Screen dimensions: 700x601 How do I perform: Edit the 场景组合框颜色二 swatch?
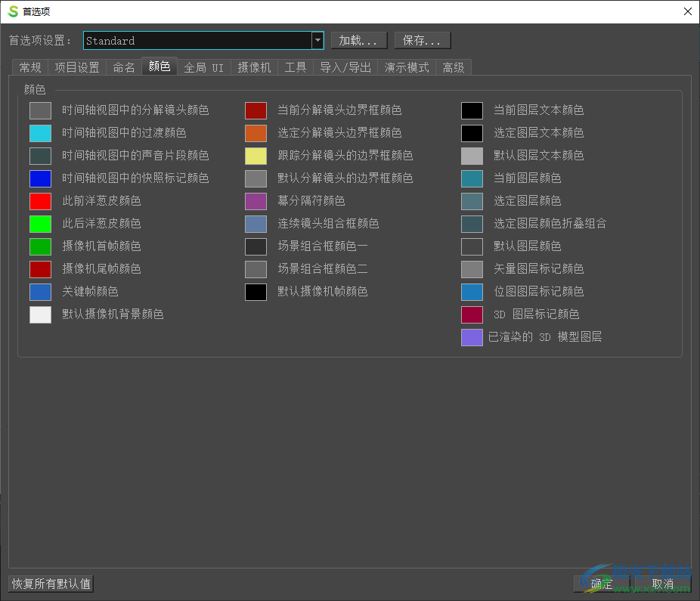pyautogui.click(x=256, y=269)
